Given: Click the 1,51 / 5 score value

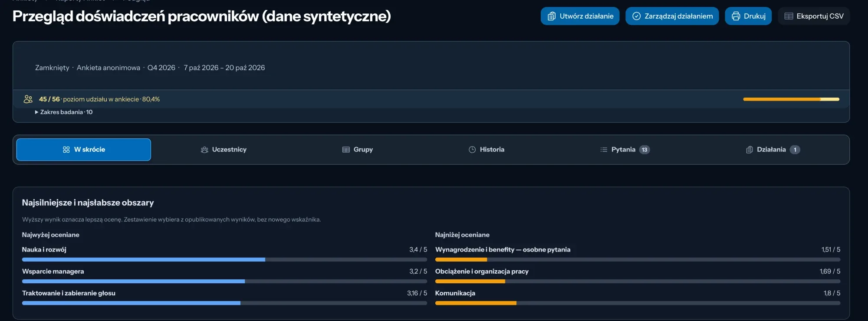Looking at the screenshot, I should pos(831,249).
